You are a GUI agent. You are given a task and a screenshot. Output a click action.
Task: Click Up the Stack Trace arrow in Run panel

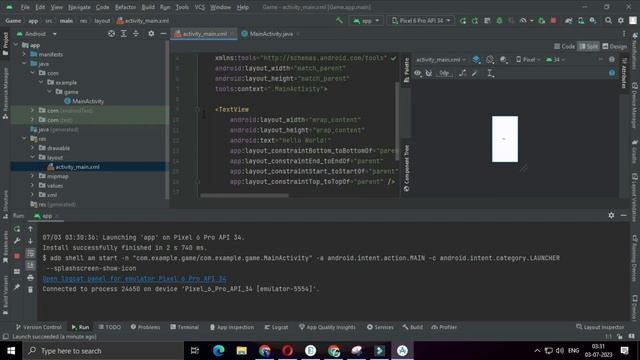(30, 229)
